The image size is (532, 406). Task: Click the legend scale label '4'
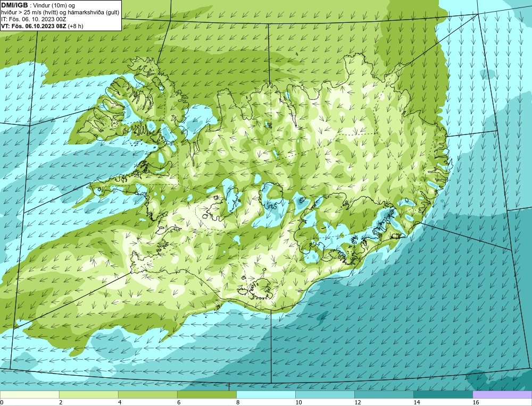pyautogui.click(x=120, y=402)
